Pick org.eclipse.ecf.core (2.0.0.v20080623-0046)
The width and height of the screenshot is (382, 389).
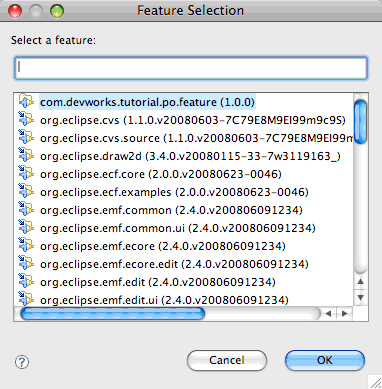coord(161,174)
